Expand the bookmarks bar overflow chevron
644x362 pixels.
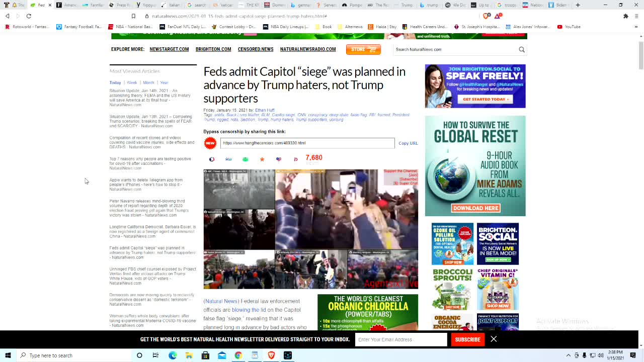click(x=637, y=27)
